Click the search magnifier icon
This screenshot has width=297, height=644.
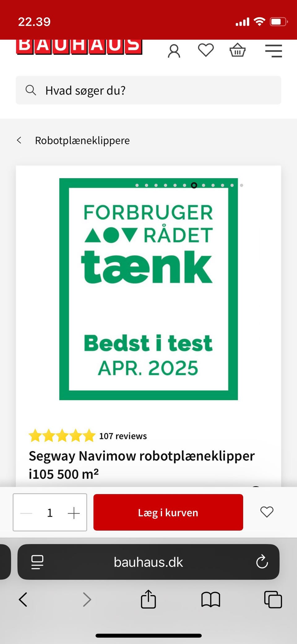(31, 90)
